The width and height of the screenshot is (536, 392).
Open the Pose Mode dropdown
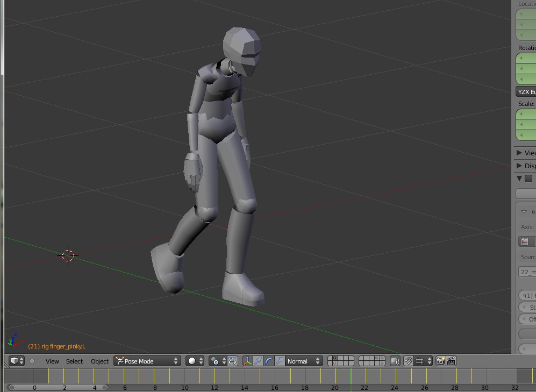coord(146,361)
